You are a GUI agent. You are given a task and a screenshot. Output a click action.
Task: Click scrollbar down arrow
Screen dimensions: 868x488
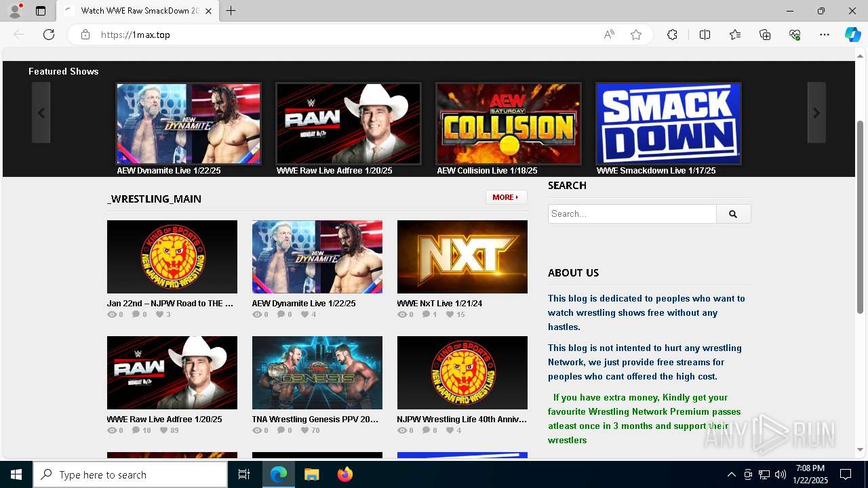point(861,449)
